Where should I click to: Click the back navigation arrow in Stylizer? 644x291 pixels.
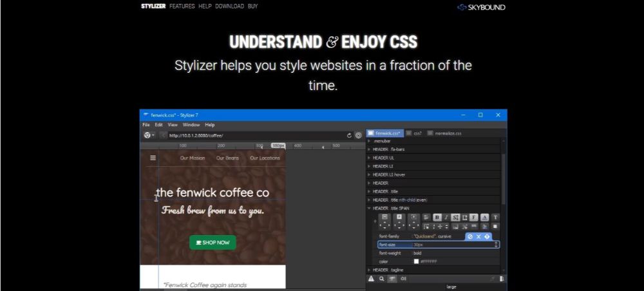[164, 135]
